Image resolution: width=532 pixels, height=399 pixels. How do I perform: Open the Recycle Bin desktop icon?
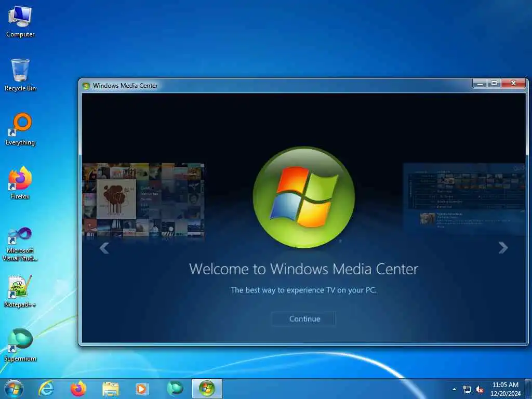pos(20,75)
